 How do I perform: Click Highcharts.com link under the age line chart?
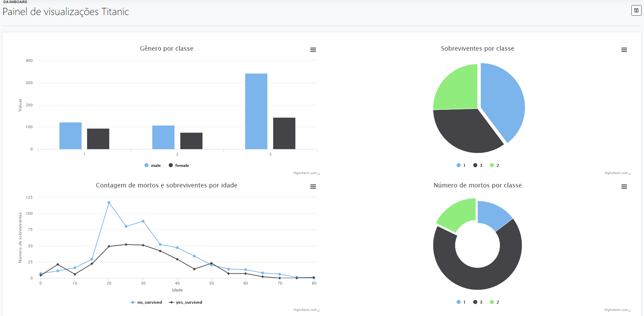305,310
